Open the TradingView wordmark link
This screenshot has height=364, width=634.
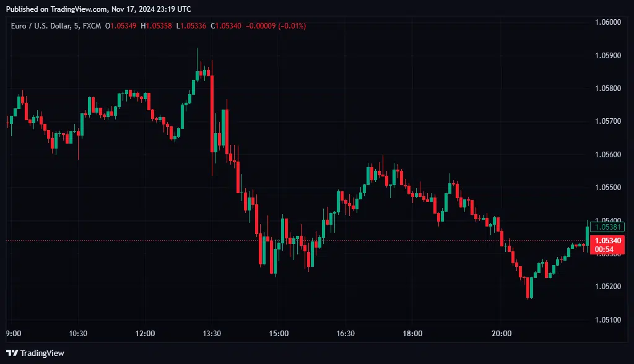[42, 353]
